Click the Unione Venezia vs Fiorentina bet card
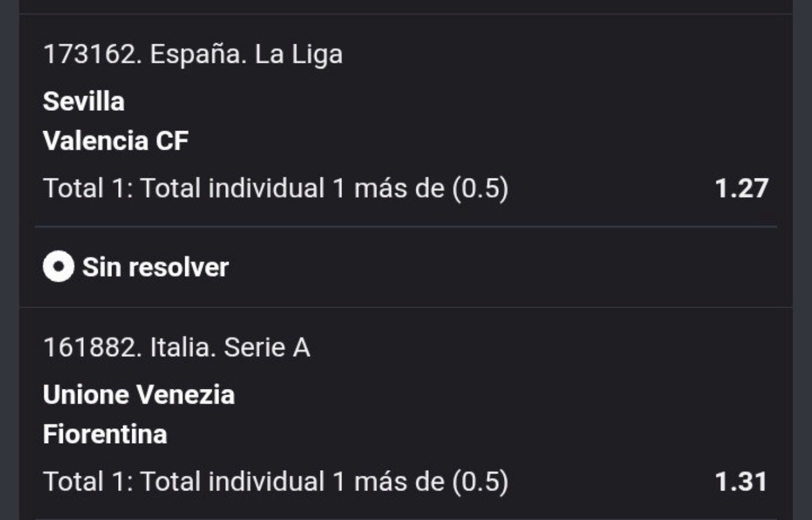This screenshot has height=520, width=812. pos(406,414)
